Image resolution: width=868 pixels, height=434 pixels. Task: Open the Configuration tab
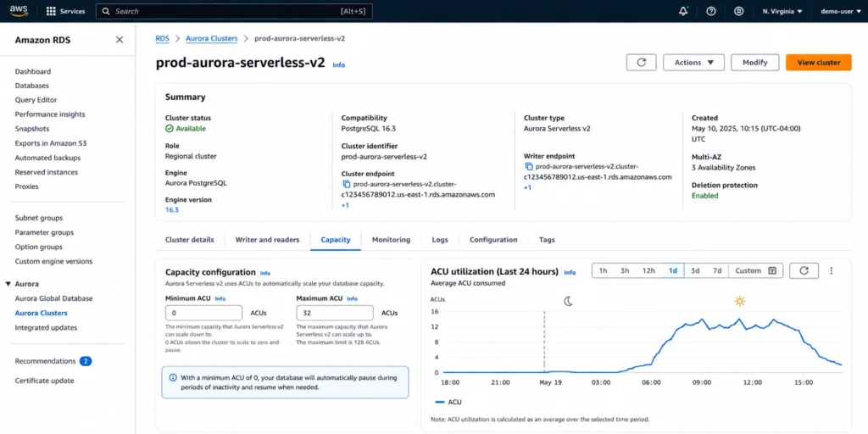pos(493,240)
